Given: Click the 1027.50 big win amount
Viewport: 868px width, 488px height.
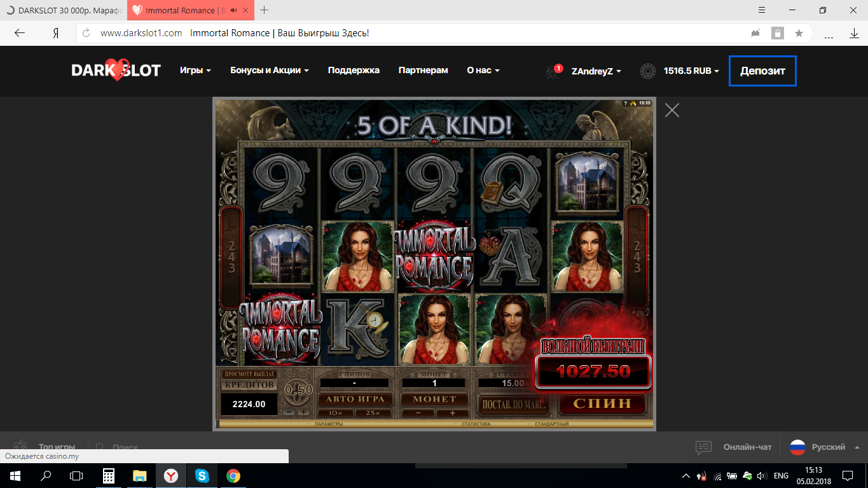Looking at the screenshot, I should point(593,372).
